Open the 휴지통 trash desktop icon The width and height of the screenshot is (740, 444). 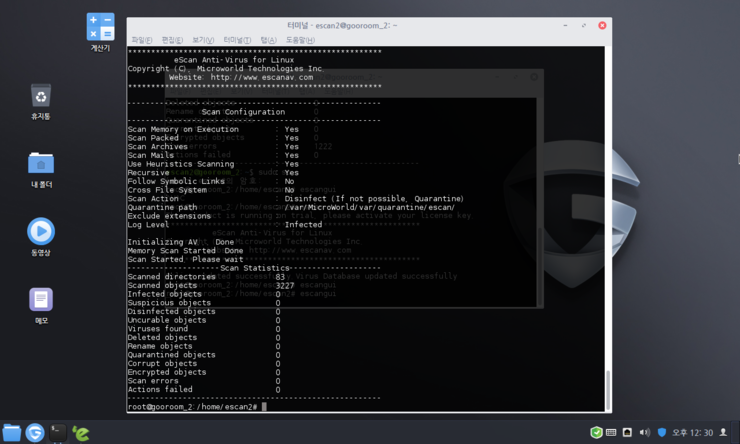[x=41, y=101]
